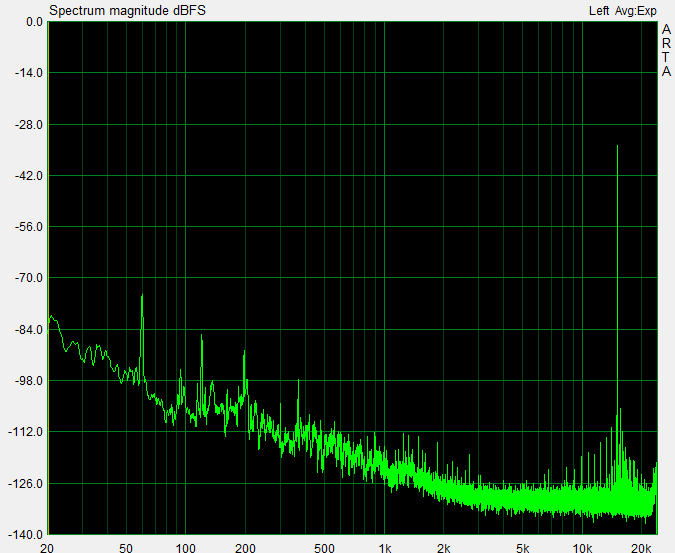Click the -126.0 y-axis label
The height and width of the screenshot is (553, 675).
26,484
